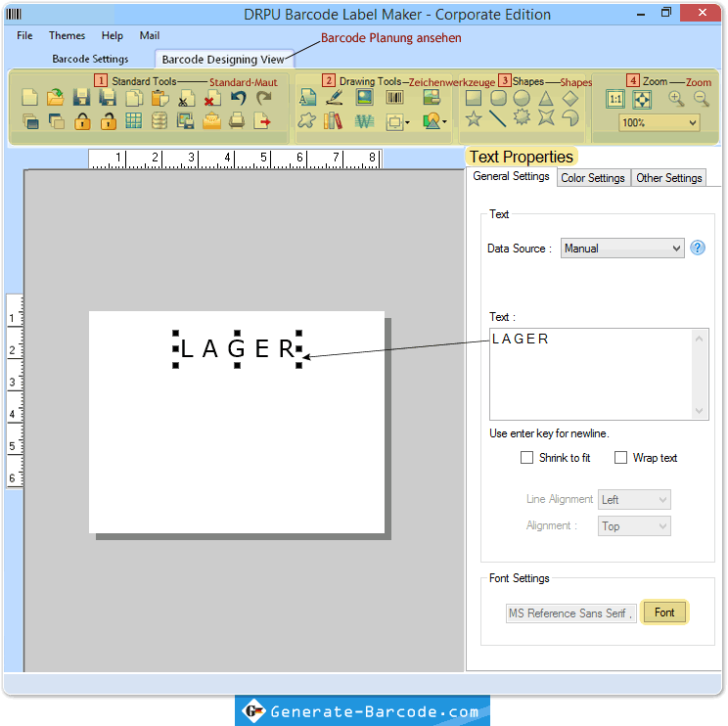Open an existing file with folder icon
This screenshot has width=728, height=726.
point(56,98)
